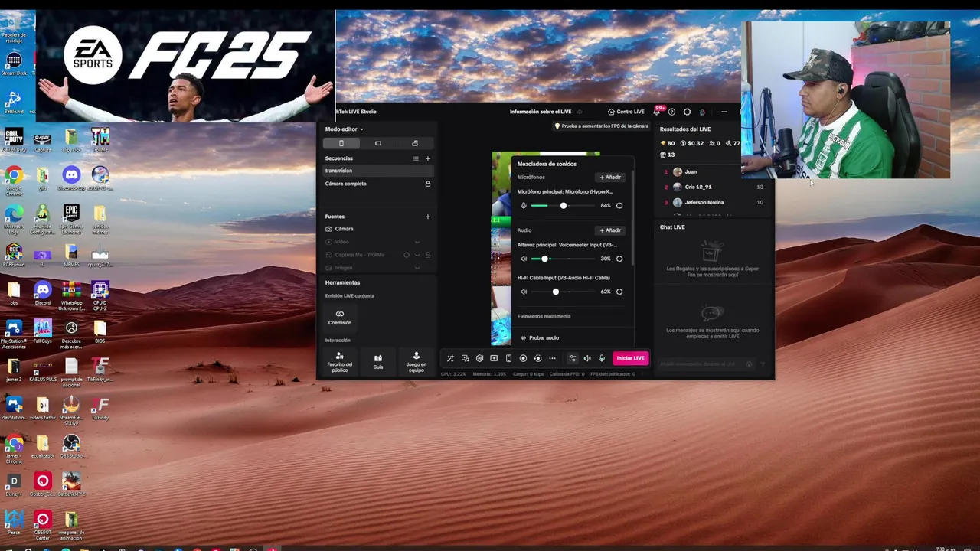This screenshot has width=980, height=551.
Task: Expand the Capture Me - TrollMe source chevron
Action: pos(417,255)
